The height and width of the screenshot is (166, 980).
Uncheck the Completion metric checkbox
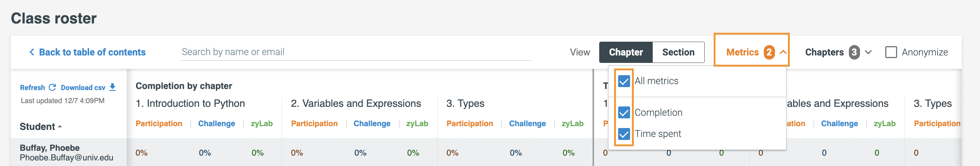coord(624,112)
